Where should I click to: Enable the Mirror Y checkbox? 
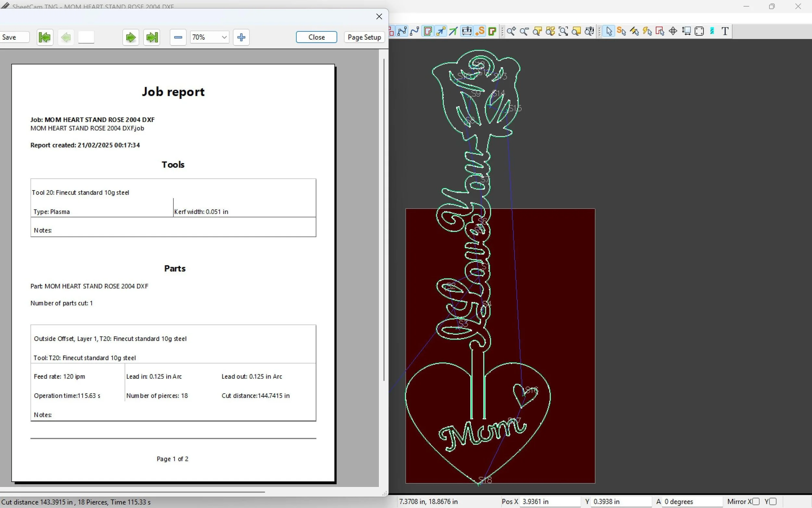click(773, 501)
